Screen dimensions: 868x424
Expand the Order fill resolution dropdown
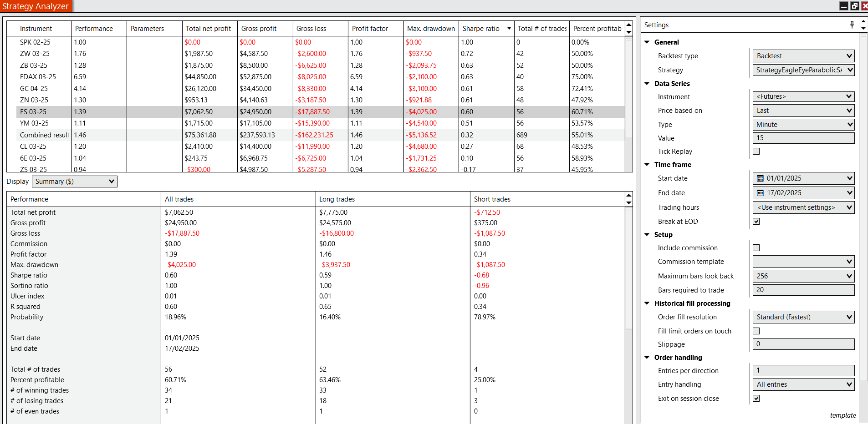coord(803,317)
